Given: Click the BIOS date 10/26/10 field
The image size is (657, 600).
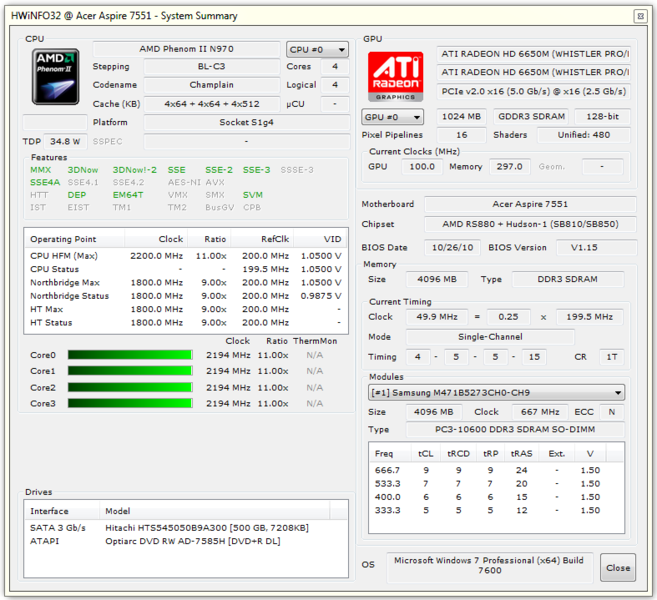Looking at the screenshot, I should pyautogui.click(x=453, y=248).
